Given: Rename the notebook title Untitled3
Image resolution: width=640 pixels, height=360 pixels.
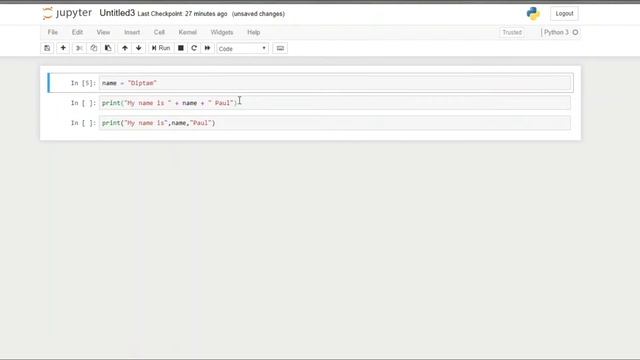Looking at the screenshot, I should click(117, 13).
